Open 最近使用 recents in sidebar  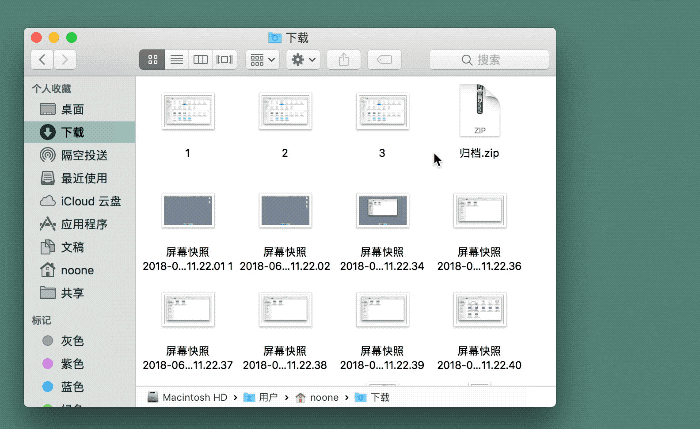tap(83, 178)
